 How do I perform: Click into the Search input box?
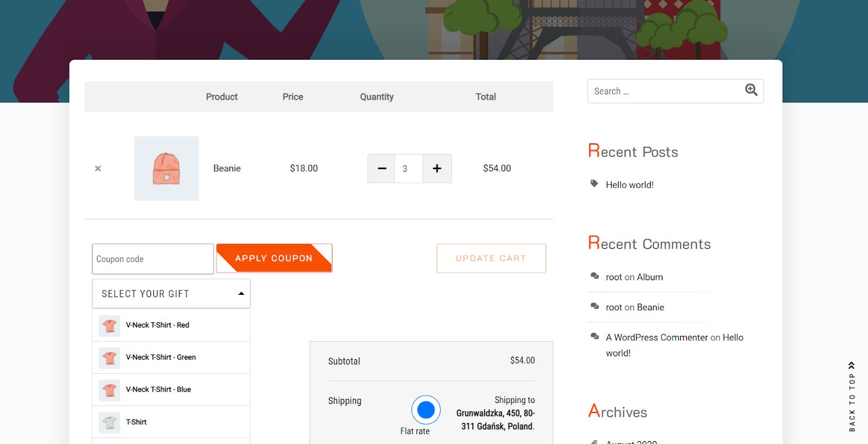click(664, 91)
